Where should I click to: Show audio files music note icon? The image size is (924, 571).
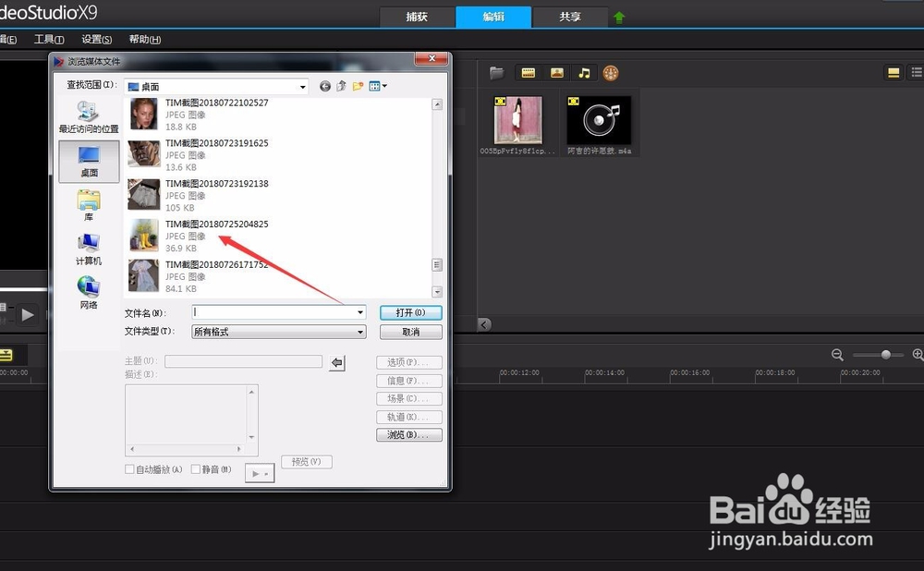pos(584,73)
